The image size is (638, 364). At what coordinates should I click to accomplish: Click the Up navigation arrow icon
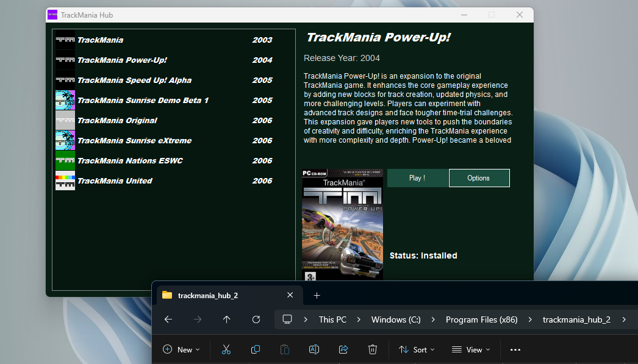tap(226, 319)
